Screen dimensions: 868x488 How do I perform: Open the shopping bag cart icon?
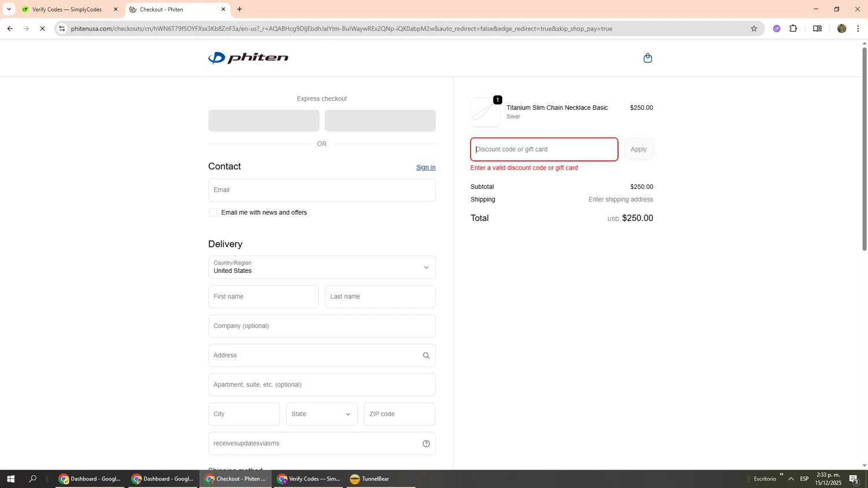coord(648,58)
